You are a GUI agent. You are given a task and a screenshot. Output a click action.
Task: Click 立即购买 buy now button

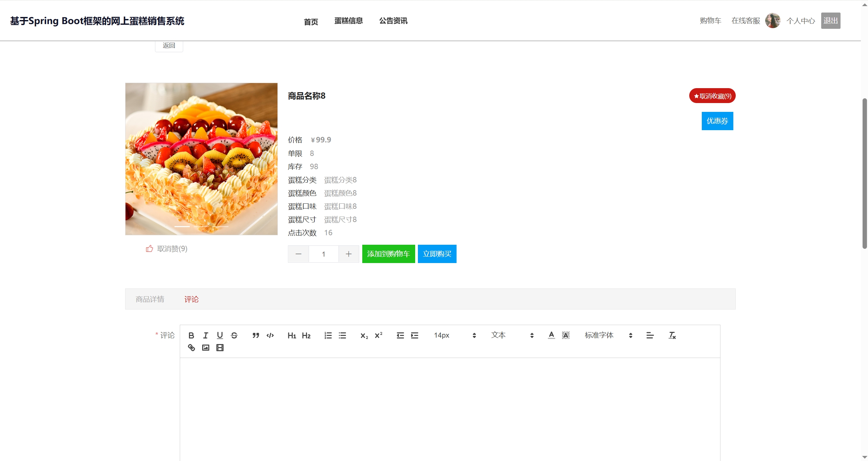[x=437, y=254]
